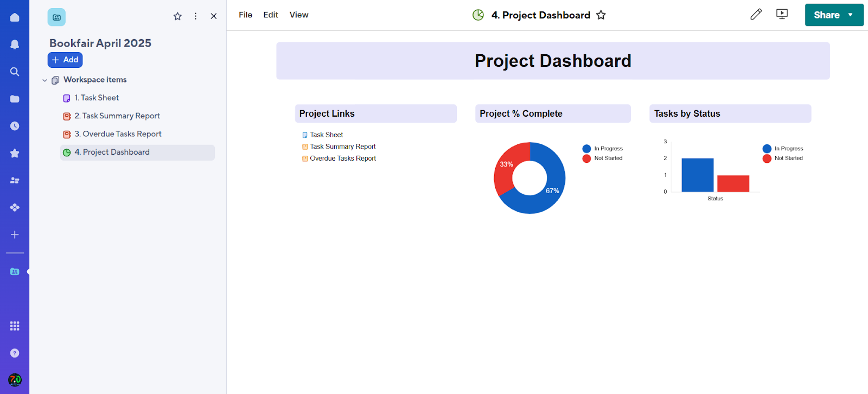Open the Task Summary Report link

click(342, 147)
